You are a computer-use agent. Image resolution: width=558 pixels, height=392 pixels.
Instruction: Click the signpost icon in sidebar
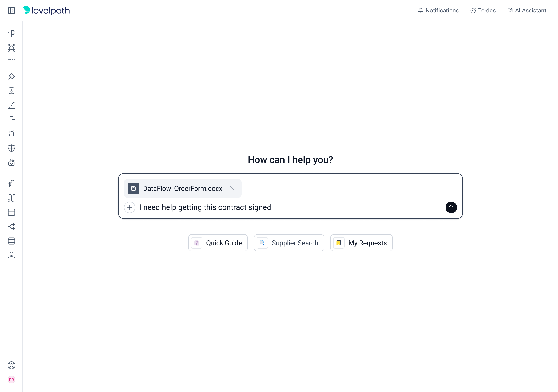(11, 33)
